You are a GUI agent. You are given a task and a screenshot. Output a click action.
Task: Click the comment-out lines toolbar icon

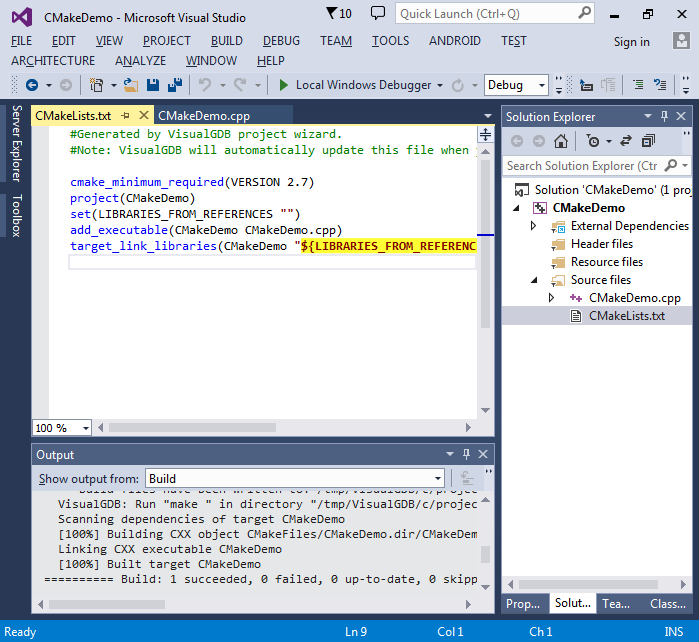point(638,85)
